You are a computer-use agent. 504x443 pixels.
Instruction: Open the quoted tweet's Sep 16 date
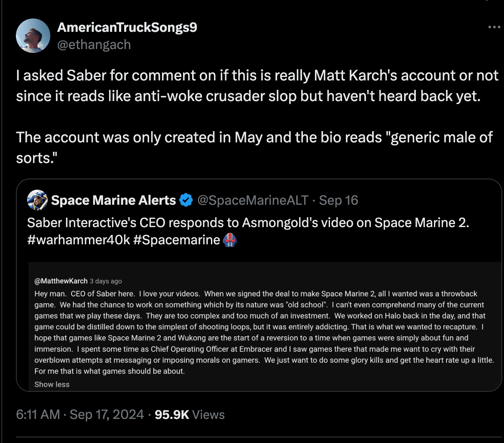[339, 200]
